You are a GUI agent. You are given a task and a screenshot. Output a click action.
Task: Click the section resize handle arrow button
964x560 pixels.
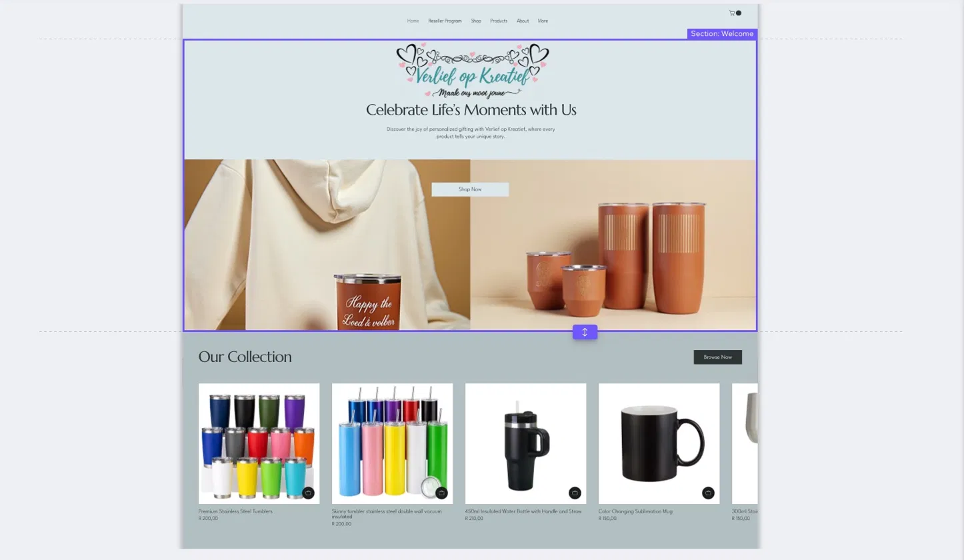coord(585,332)
